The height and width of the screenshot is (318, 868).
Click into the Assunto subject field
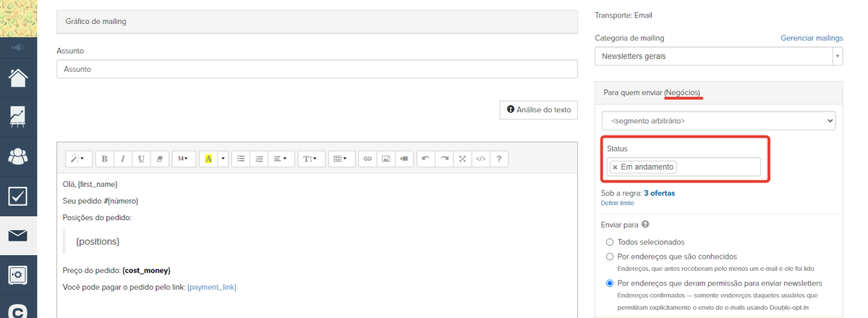pos(317,69)
